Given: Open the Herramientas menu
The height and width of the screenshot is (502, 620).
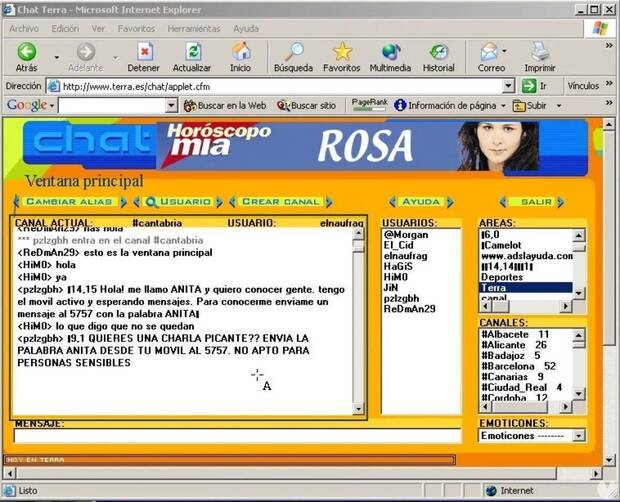Looking at the screenshot, I should 193,28.
